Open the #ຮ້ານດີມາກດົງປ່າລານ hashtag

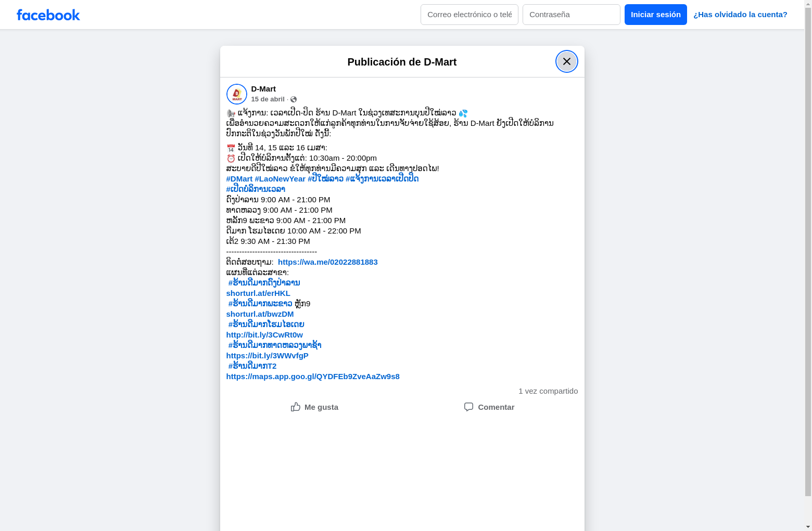click(x=264, y=283)
